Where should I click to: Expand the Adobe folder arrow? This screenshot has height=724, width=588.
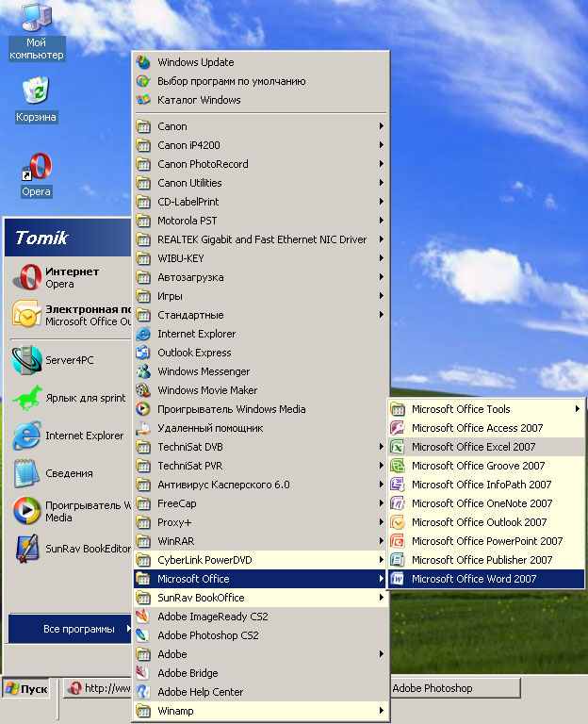(382, 654)
